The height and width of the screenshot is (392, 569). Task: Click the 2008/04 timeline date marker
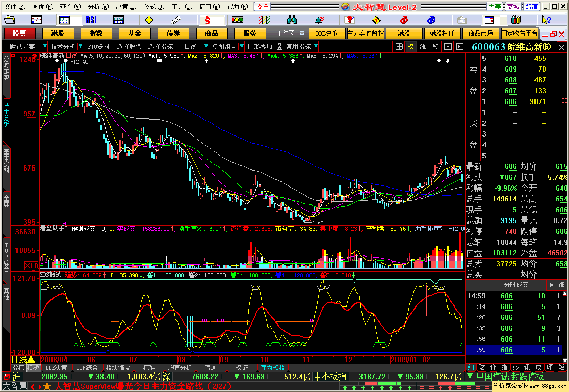pyautogui.click(x=54, y=360)
